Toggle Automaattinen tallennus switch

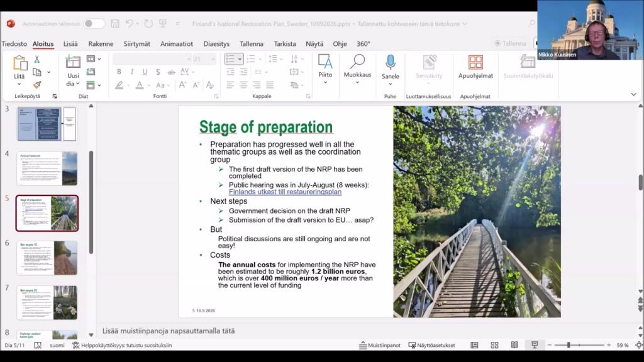(94, 24)
